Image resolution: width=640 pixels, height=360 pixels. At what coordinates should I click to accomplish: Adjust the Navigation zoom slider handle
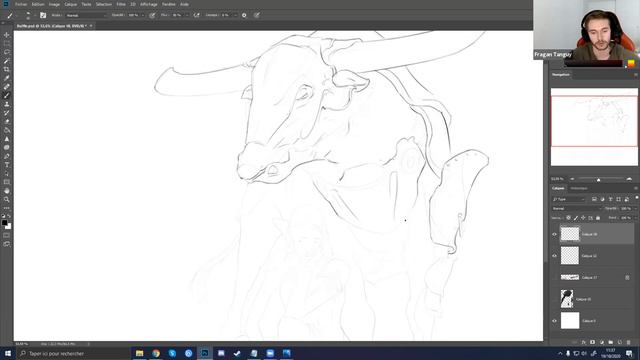click(x=598, y=179)
